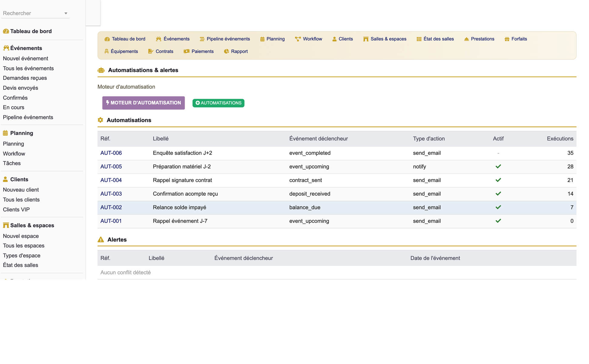Sort by the Exécutions column header

(560, 139)
